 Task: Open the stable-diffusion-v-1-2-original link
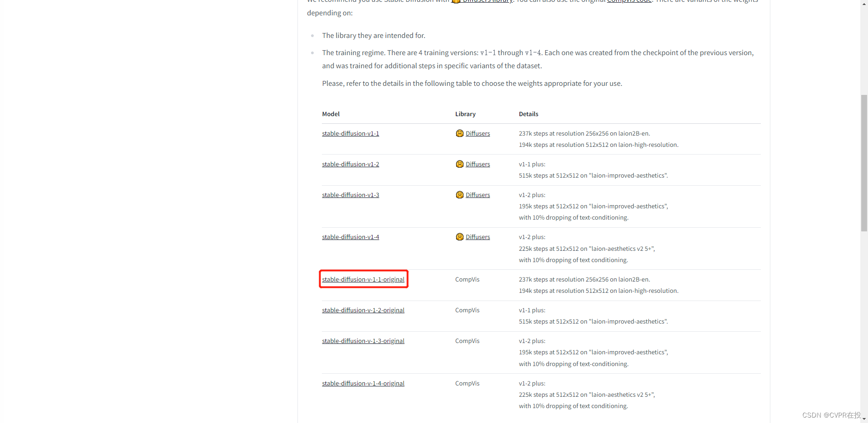pyautogui.click(x=363, y=310)
